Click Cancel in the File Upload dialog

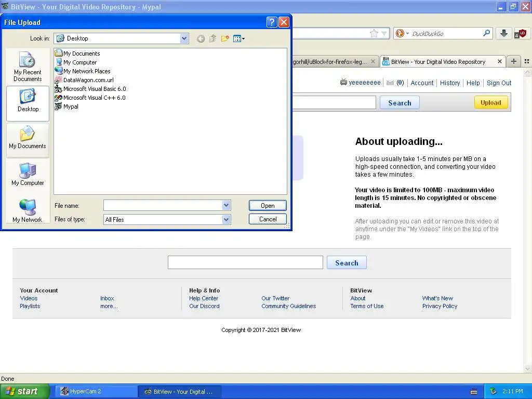pyautogui.click(x=268, y=219)
